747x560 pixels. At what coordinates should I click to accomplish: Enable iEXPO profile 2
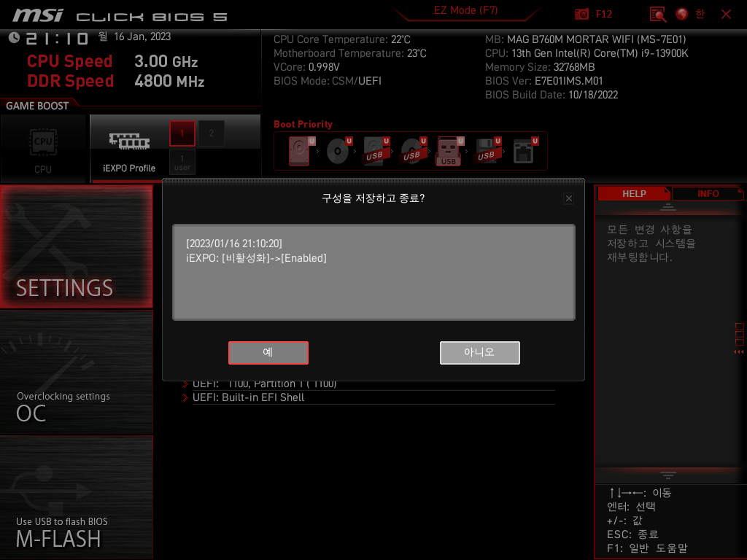[212, 133]
